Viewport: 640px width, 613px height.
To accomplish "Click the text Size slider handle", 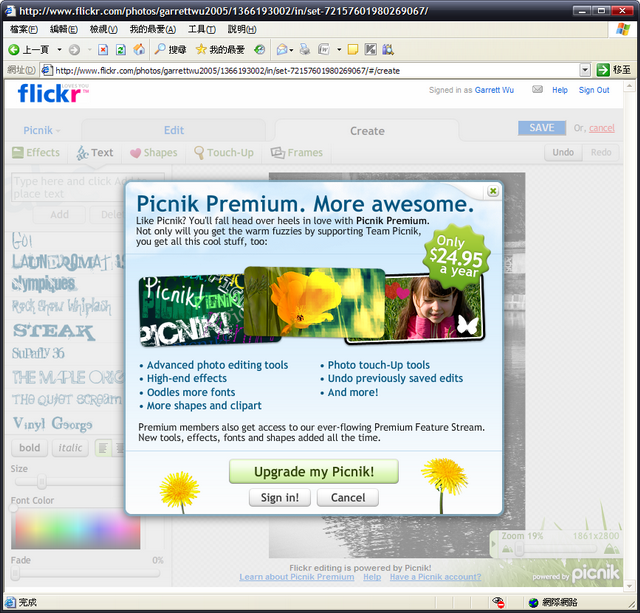I will [x=41, y=482].
